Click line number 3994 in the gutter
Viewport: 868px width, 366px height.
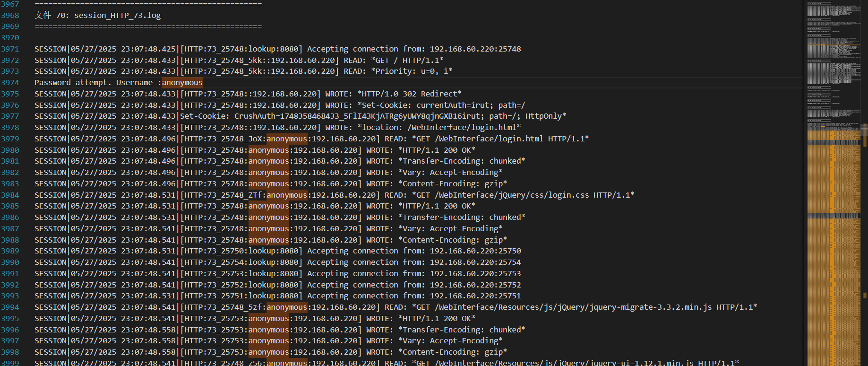(10, 307)
